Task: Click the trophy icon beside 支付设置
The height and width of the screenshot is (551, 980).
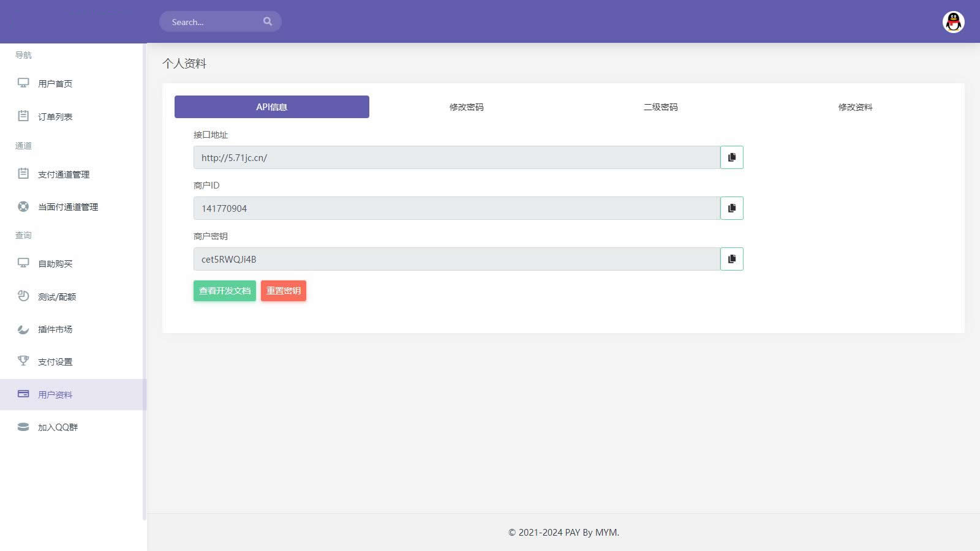Action: tap(23, 361)
